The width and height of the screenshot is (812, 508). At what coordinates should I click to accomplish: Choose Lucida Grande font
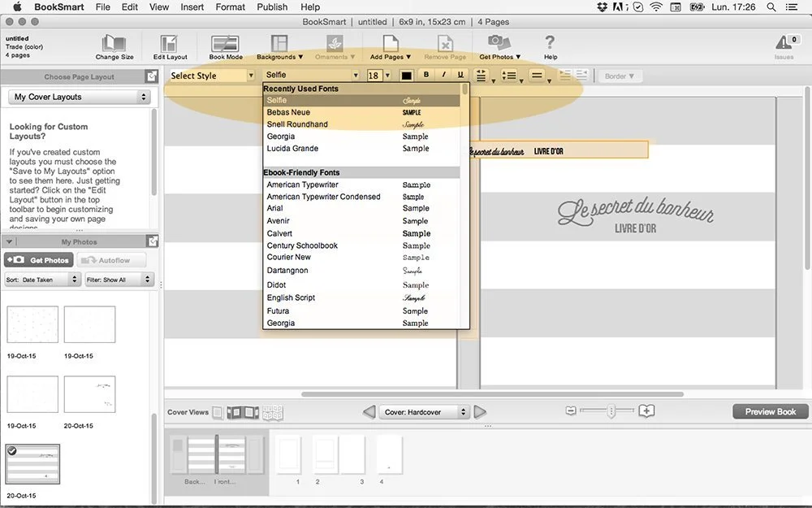click(361, 148)
